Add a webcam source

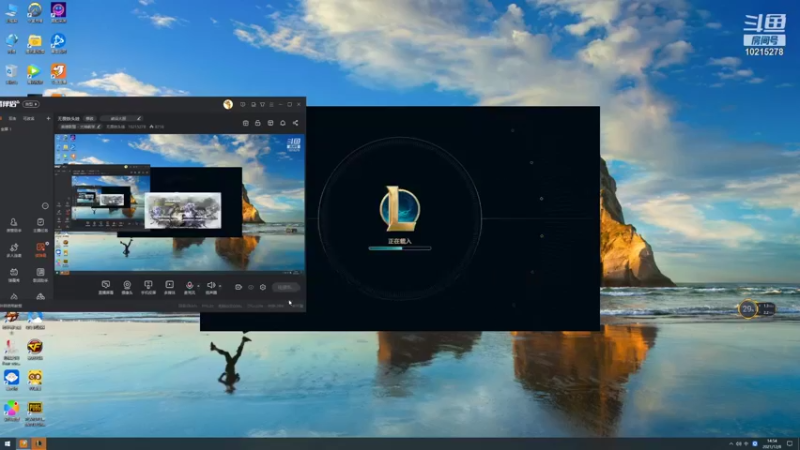pos(127,287)
